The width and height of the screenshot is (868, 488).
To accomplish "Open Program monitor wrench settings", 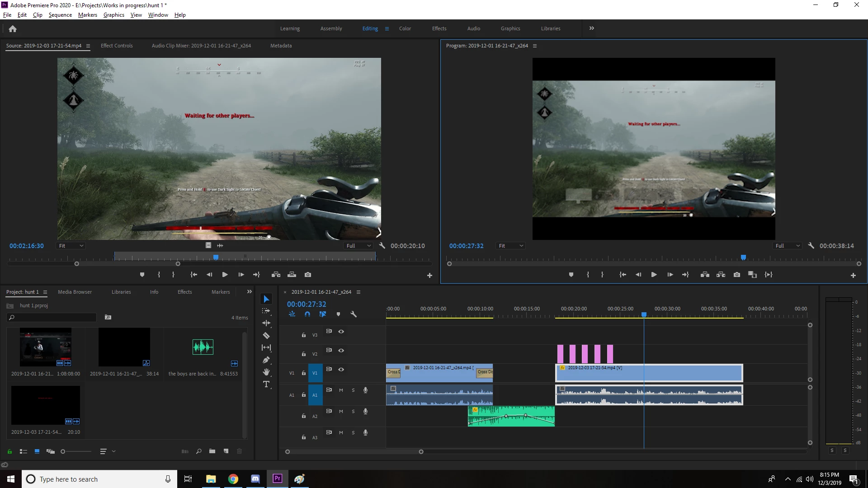I will click(x=811, y=246).
